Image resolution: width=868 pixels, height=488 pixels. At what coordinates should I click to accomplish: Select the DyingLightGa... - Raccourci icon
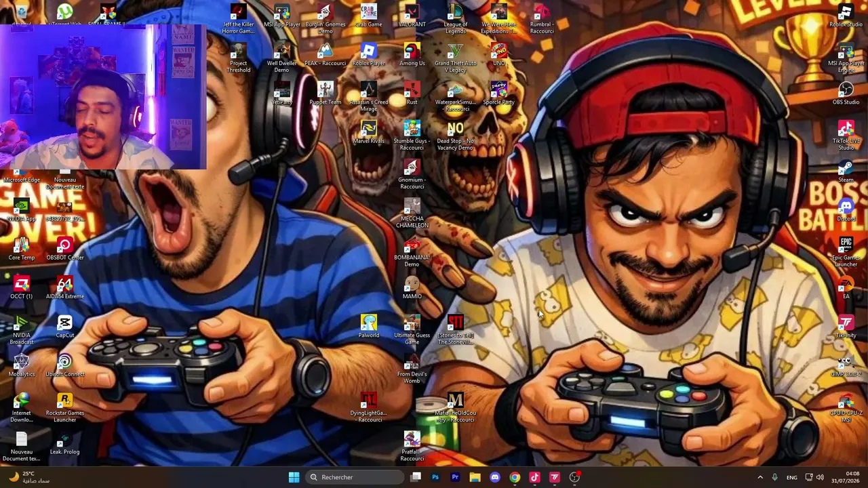click(x=368, y=408)
